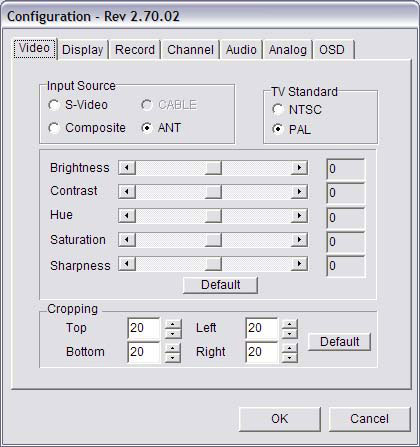Increase the Left cropping value with up arrow
This screenshot has height=447, width=420.
click(290, 324)
